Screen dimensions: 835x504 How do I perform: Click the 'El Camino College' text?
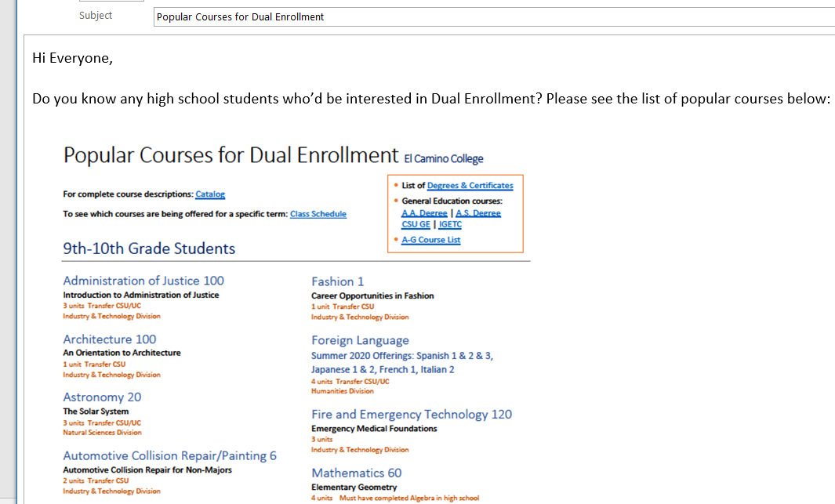(444, 158)
